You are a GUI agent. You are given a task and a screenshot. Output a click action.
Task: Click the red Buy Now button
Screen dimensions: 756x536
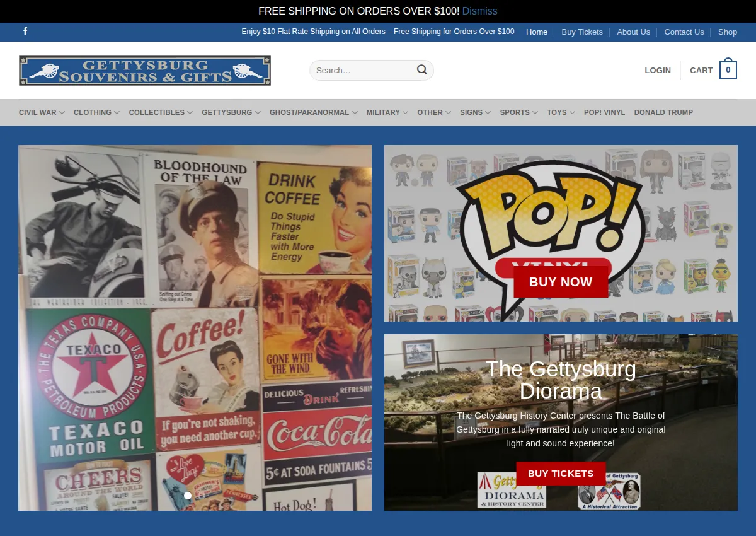pyautogui.click(x=561, y=282)
